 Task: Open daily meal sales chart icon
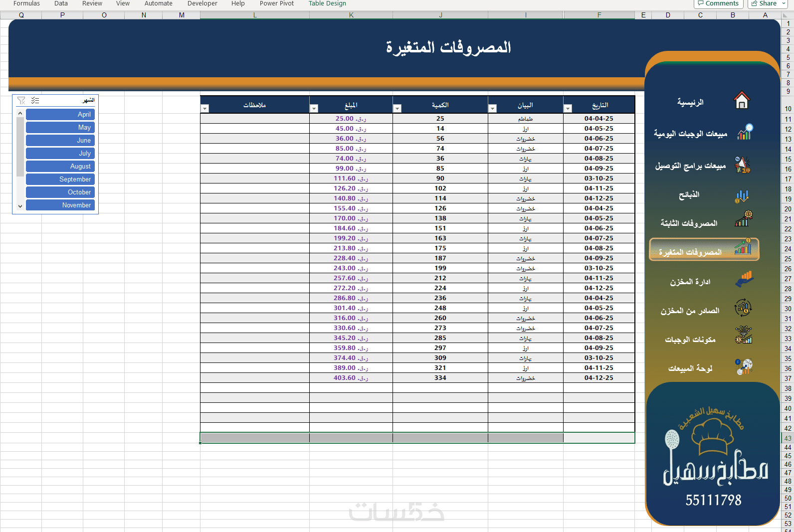coord(745,132)
